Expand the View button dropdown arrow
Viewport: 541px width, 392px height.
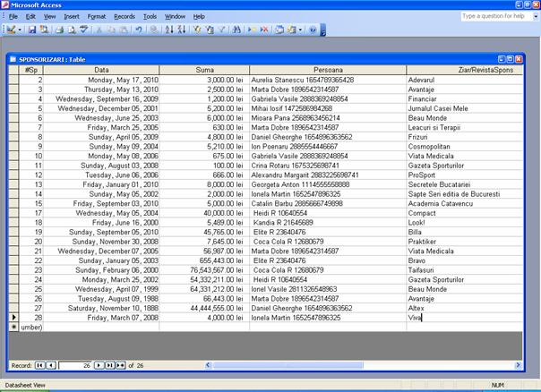coord(20,30)
